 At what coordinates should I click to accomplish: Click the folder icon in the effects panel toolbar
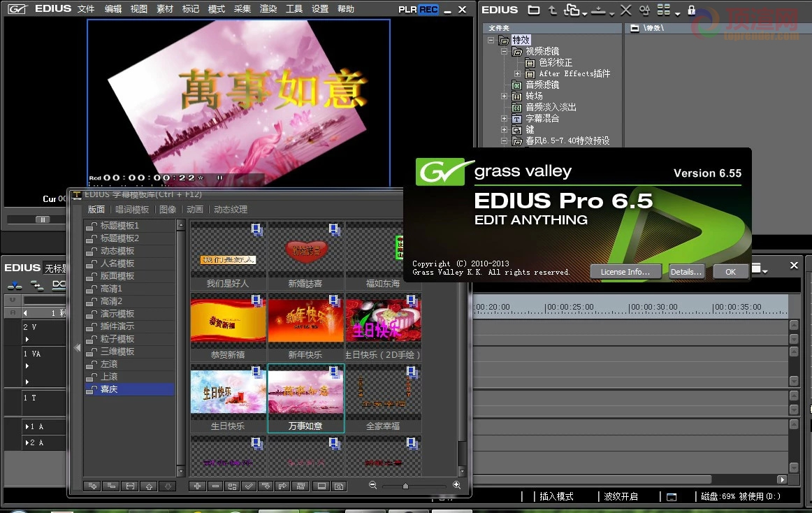point(534,10)
